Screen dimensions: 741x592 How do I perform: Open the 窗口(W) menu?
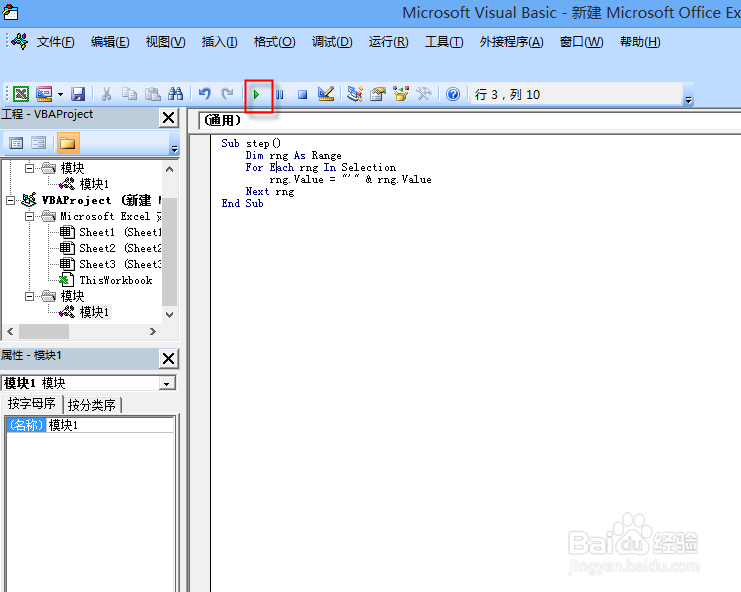tap(581, 42)
